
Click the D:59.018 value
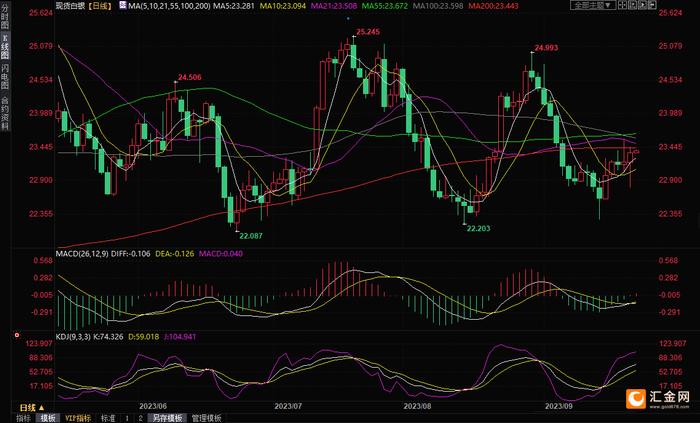click(x=143, y=337)
